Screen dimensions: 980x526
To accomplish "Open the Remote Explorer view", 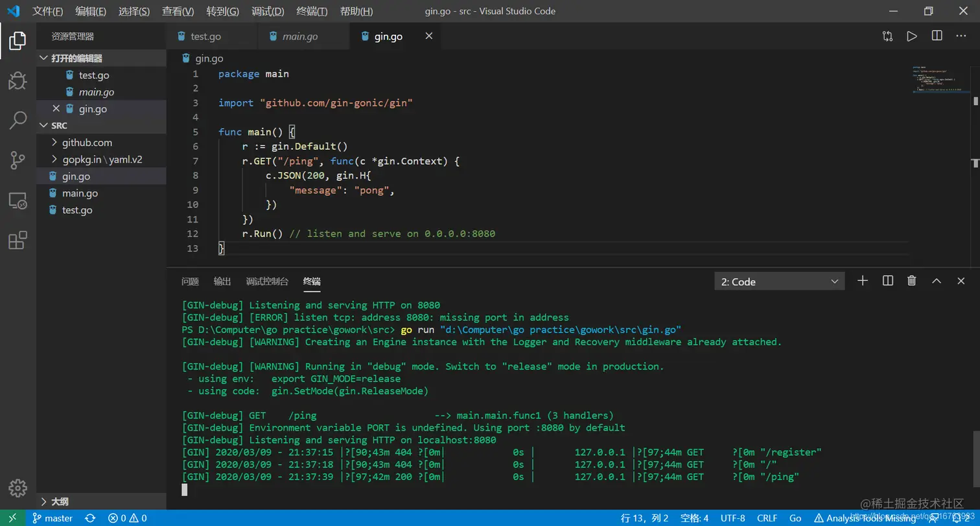I will pos(17,200).
